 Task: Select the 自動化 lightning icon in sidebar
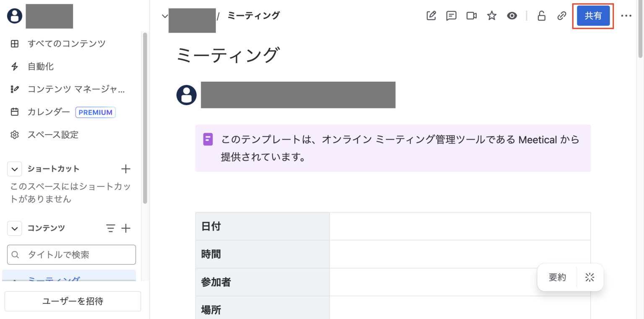pyautogui.click(x=14, y=66)
